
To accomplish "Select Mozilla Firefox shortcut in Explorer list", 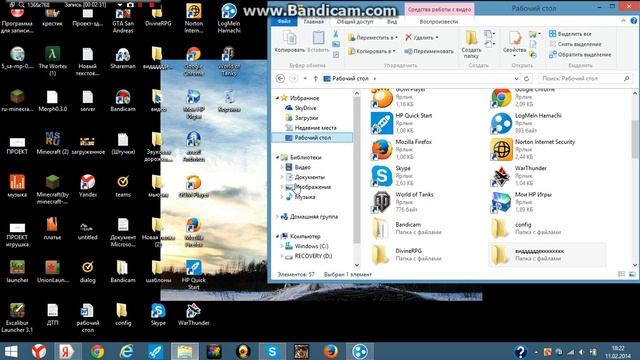I will [404, 149].
